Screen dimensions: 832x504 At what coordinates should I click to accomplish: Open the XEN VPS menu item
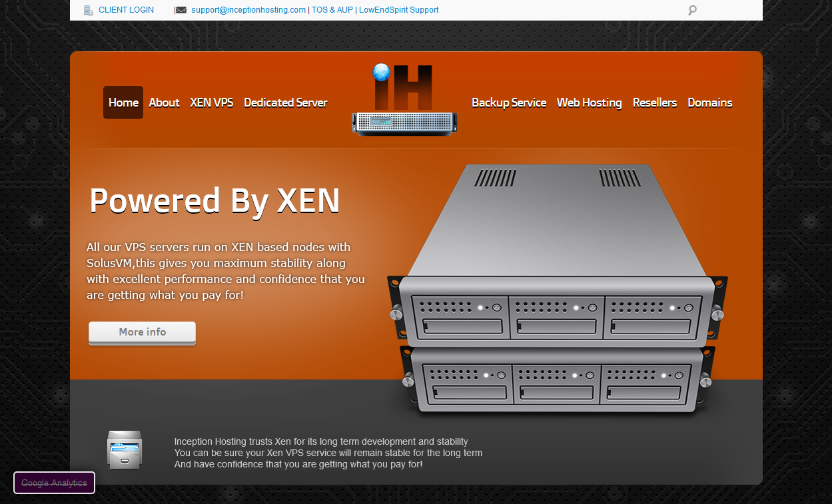pos(212,103)
